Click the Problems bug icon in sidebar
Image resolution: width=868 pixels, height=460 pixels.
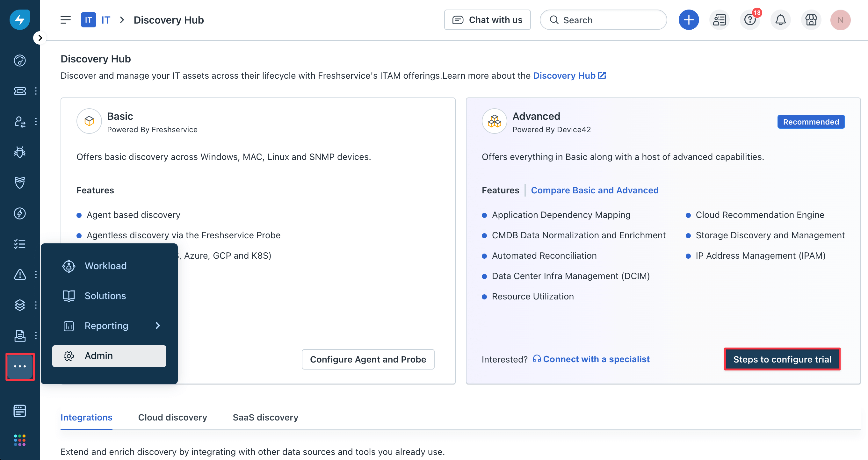click(19, 152)
